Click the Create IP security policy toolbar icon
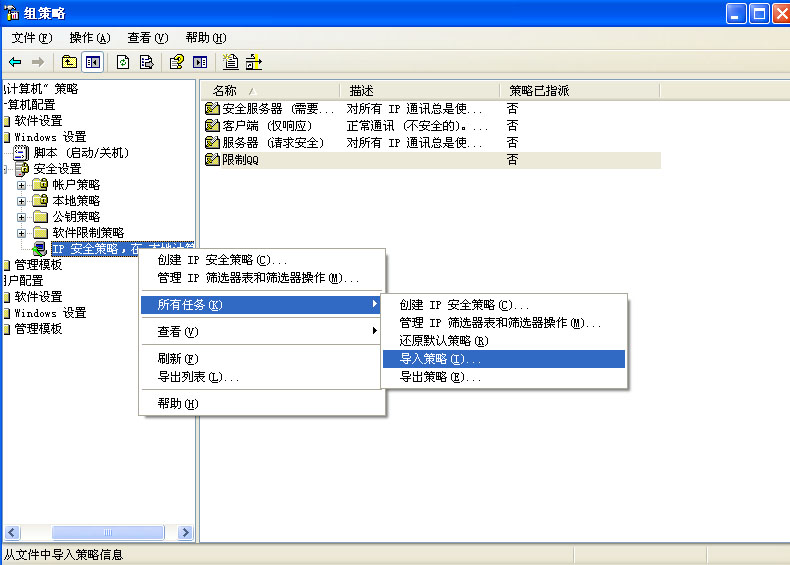The height and width of the screenshot is (565, 790). [231, 62]
